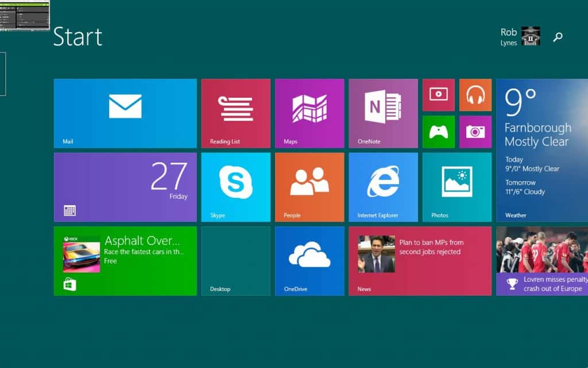Launch the Maps tile
588x368 pixels.
[310, 113]
